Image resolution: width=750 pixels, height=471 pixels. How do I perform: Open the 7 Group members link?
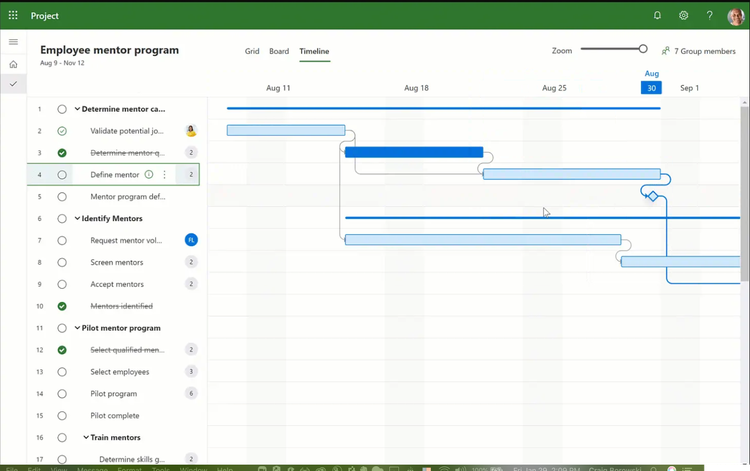pos(705,51)
